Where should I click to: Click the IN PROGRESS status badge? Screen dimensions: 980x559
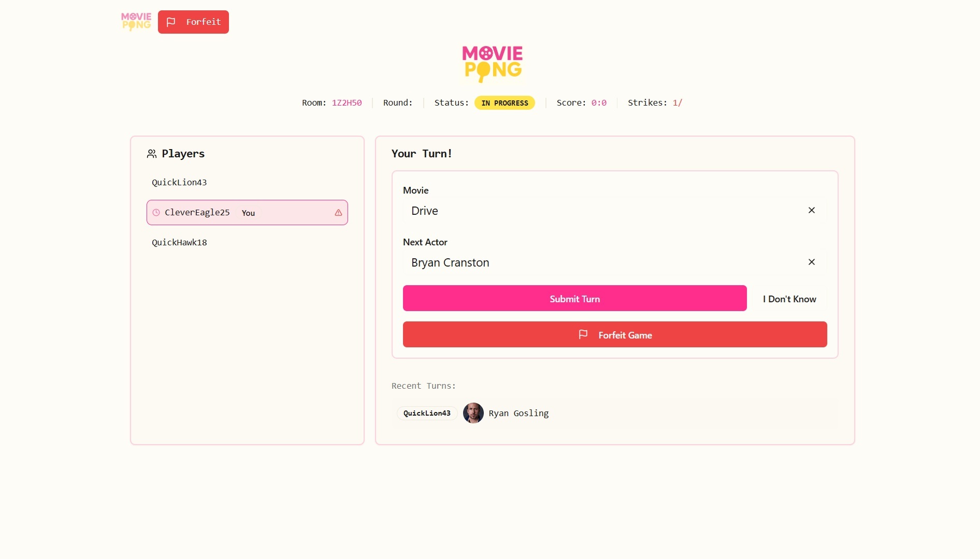coord(505,103)
